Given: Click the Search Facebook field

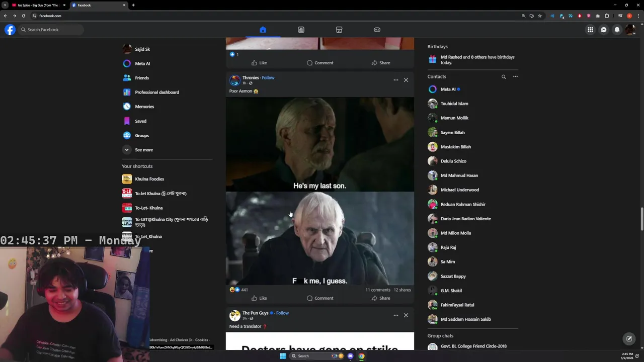Looking at the screenshot, I should pos(50,30).
